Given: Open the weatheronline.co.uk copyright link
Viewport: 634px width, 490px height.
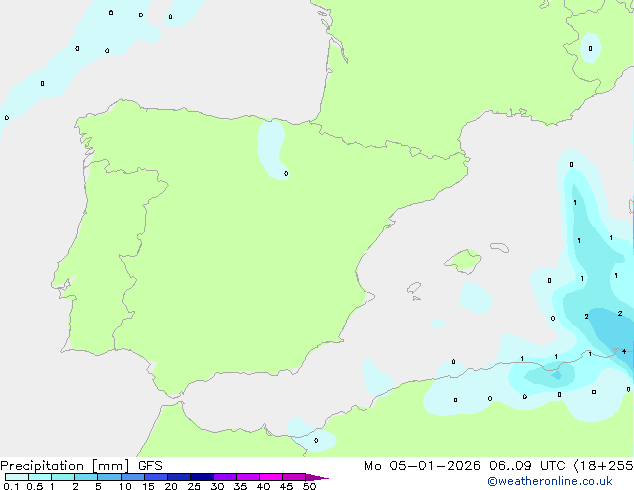Looking at the screenshot, I should 550,481.
